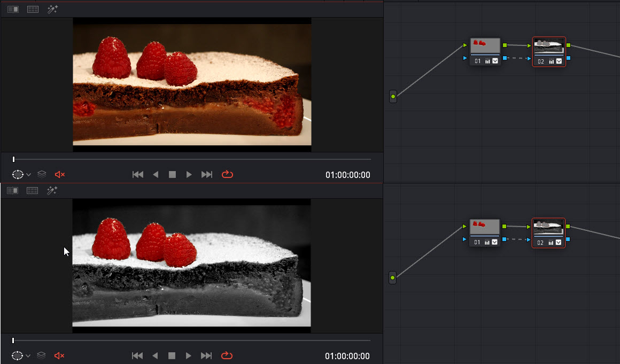Unmute audio in the top viewer

coord(59,175)
